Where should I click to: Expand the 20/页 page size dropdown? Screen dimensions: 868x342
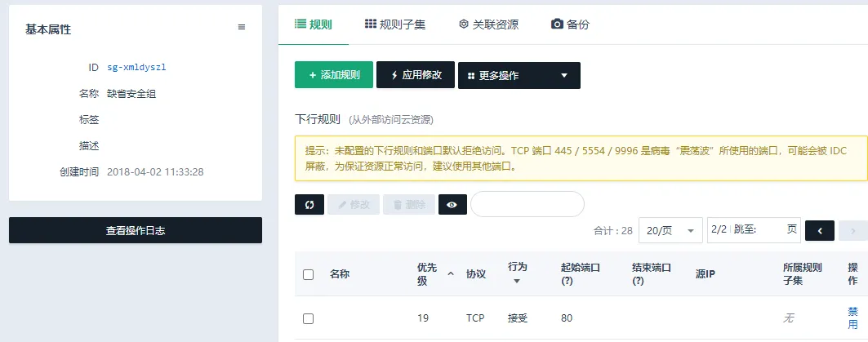tap(670, 231)
